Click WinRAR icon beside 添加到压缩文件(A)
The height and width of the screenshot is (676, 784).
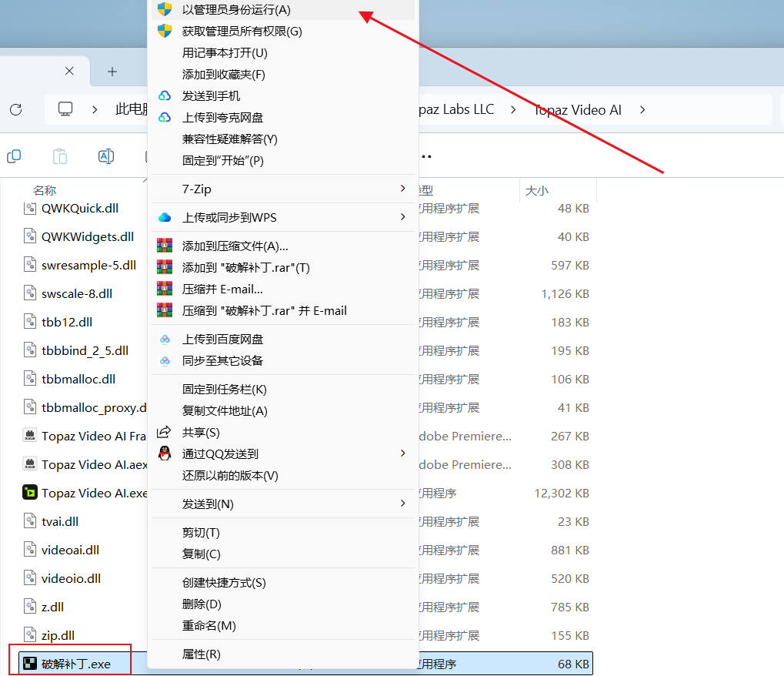pos(165,245)
